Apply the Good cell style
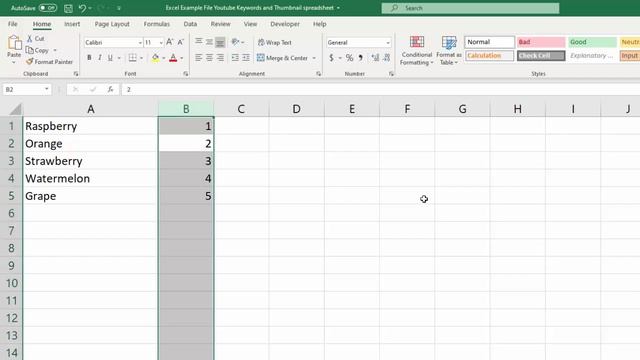 coord(592,42)
